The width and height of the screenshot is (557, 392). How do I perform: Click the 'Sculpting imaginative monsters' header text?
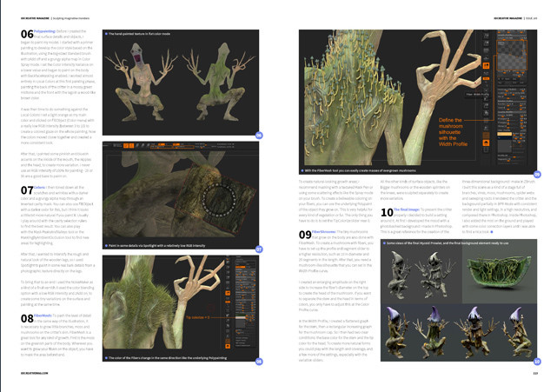[x=71, y=18]
